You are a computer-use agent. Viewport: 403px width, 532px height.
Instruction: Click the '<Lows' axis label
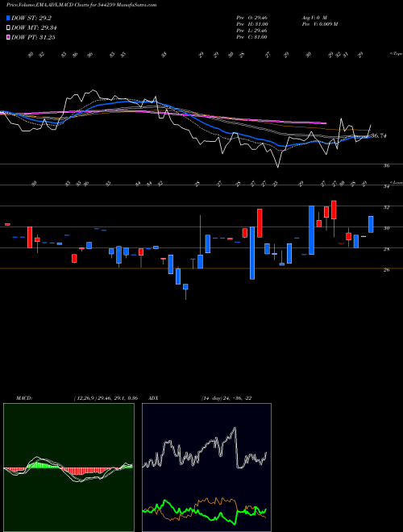(x=396, y=182)
